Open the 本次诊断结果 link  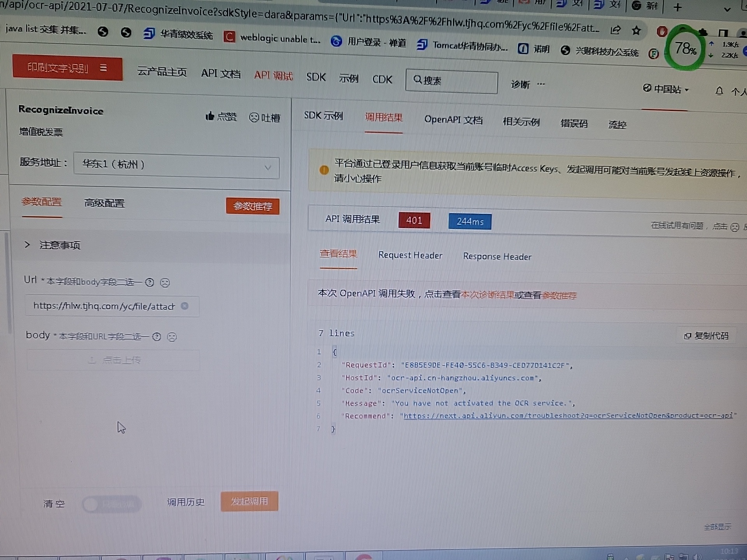click(487, 295)
